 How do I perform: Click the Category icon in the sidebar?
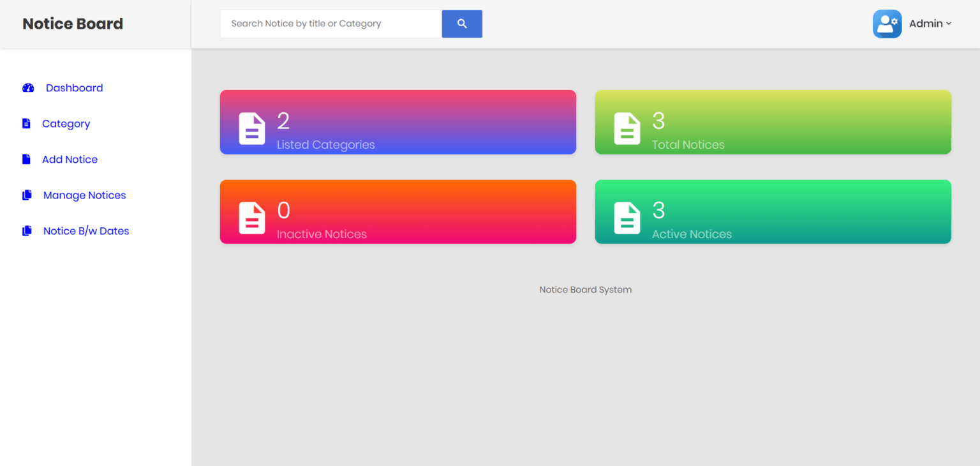27,123
